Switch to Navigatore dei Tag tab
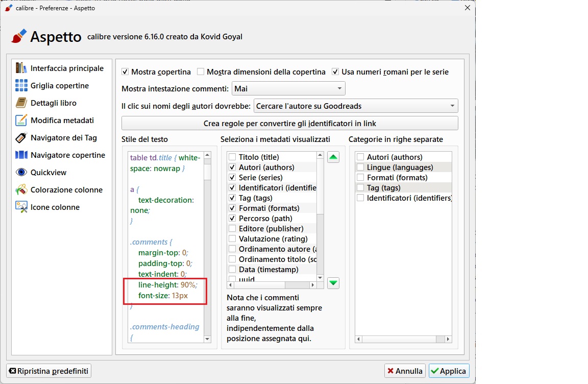 coord(61,138)
